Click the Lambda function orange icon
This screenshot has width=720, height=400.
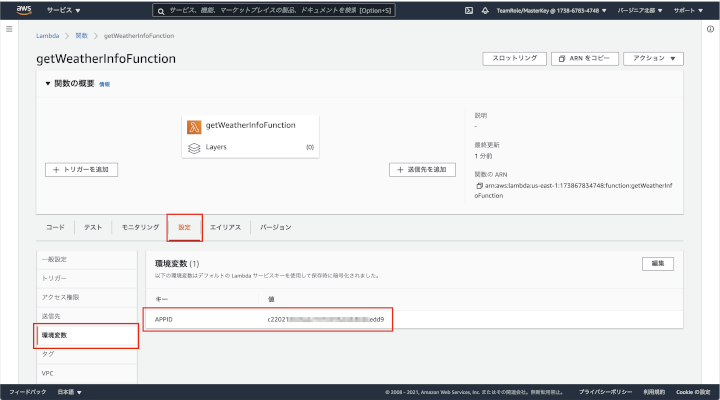point(194,127)
